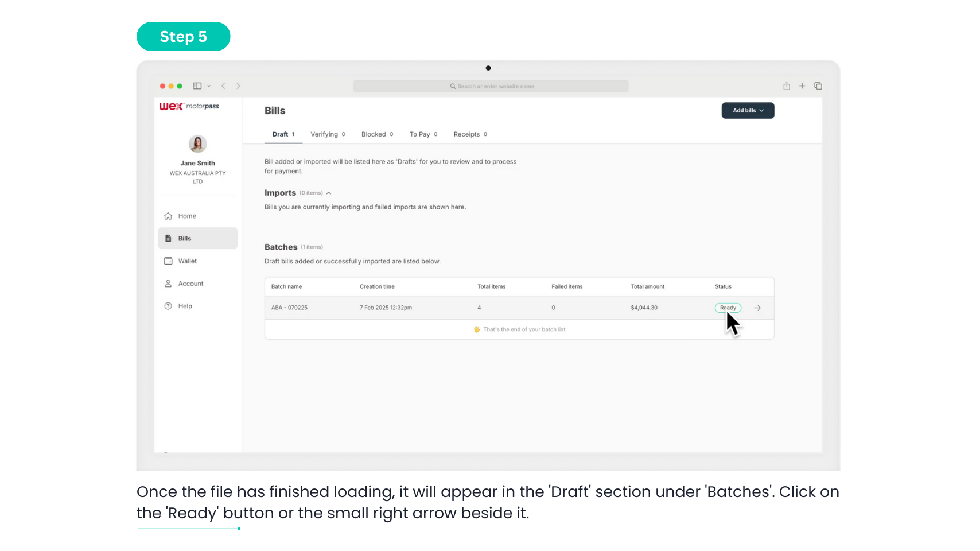This screenshot has width=980, height=551.
Task: Open the Account page in sidebar
Action: pyautogui.click(x=190, y=284)
